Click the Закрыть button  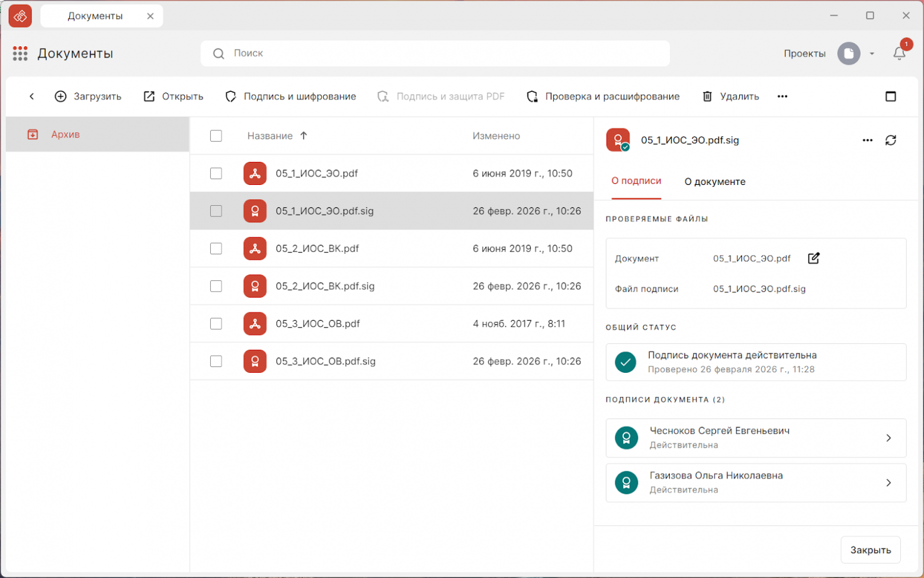click(x=870, y=550)
